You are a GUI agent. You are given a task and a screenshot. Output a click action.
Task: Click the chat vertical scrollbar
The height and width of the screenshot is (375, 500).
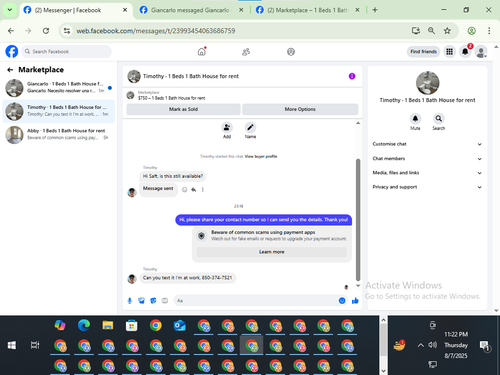[x=358, y=220]
